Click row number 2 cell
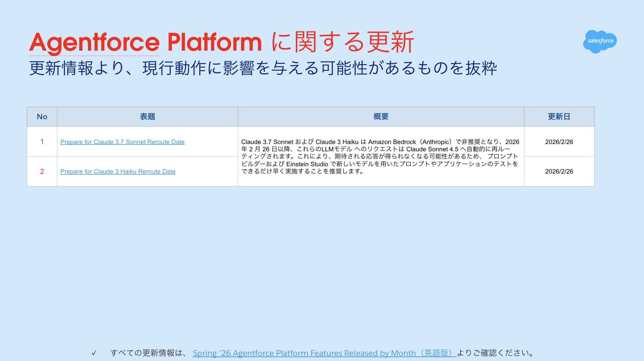The width and height of the screenshot is (644, 361). [x=42, y=171]
